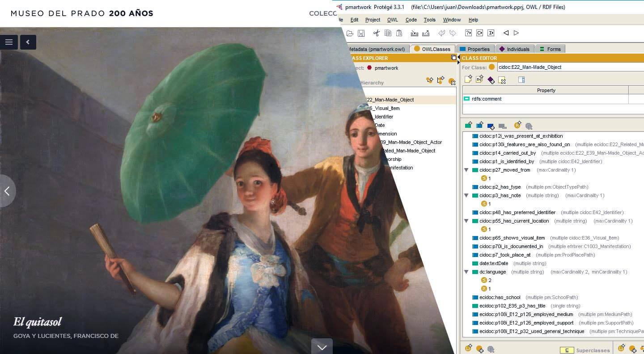Click the 'C' find class toolbar icon
The image size is (644, 354).
tap(479, 33)
